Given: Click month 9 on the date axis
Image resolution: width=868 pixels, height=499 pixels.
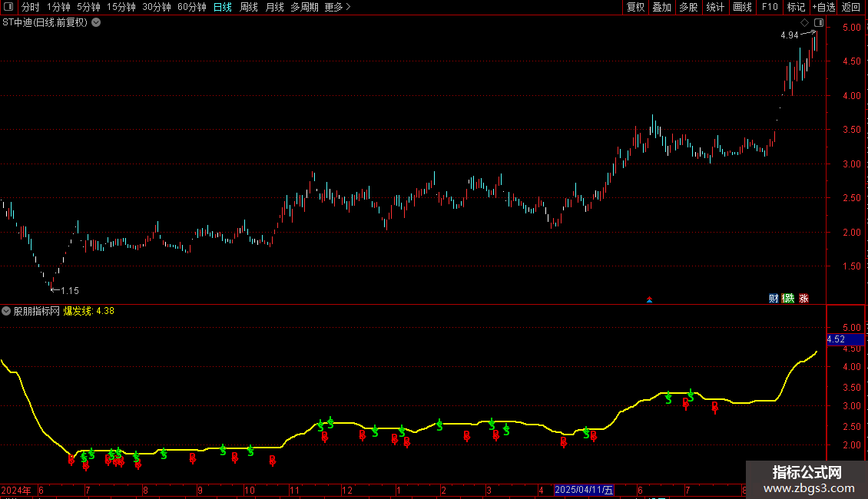Looking at the screenshot, I should pos(200,490).
